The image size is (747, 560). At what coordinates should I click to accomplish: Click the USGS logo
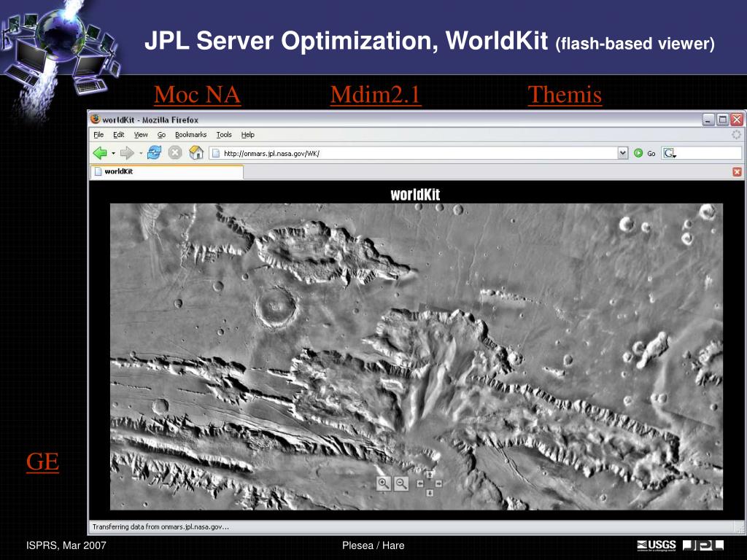(x=657, y=545)
